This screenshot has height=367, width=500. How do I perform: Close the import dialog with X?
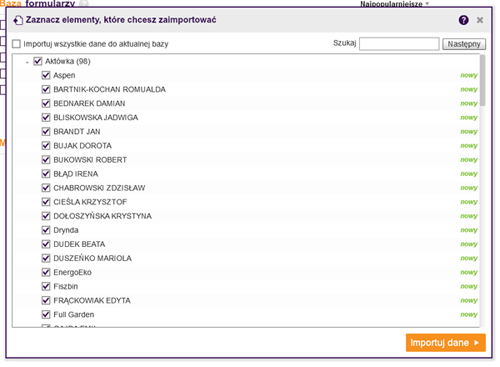480,20
